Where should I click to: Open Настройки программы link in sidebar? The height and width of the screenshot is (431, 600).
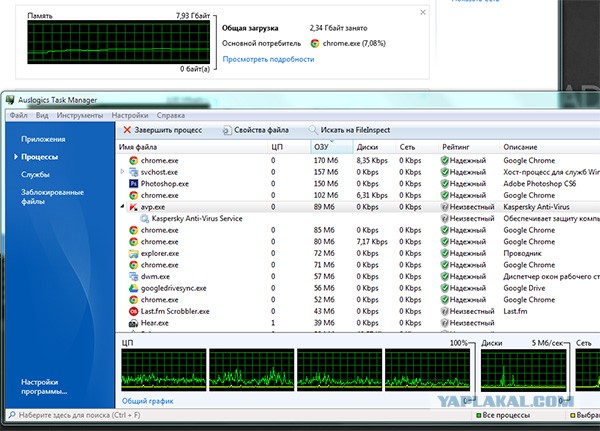tap(44, 387)
